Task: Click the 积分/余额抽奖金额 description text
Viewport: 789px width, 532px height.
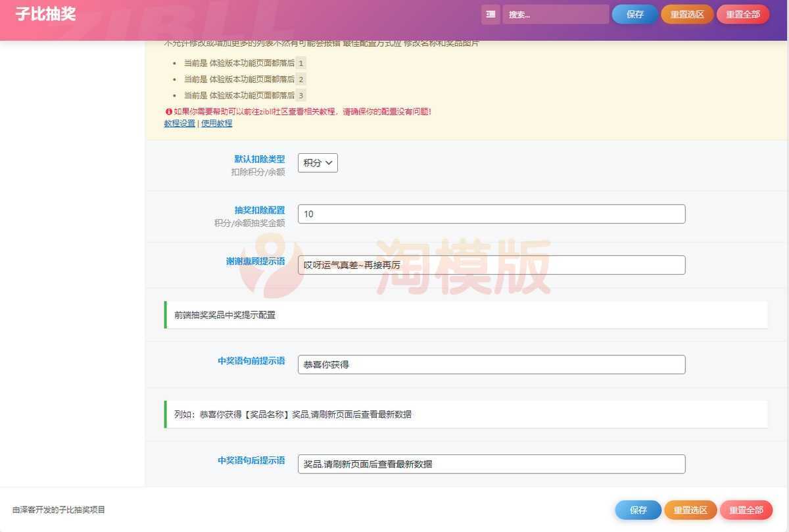Action: 249,224
